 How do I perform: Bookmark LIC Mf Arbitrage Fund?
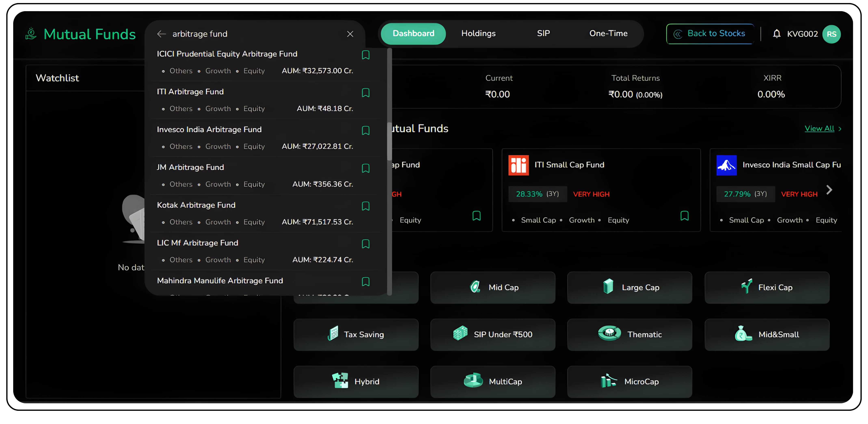(x=366, y=244)
